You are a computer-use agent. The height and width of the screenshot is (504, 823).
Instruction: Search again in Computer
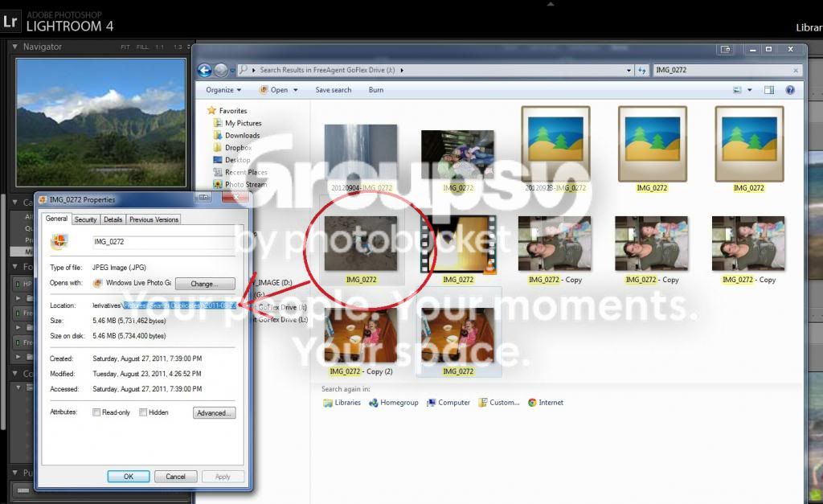(448, 403)
